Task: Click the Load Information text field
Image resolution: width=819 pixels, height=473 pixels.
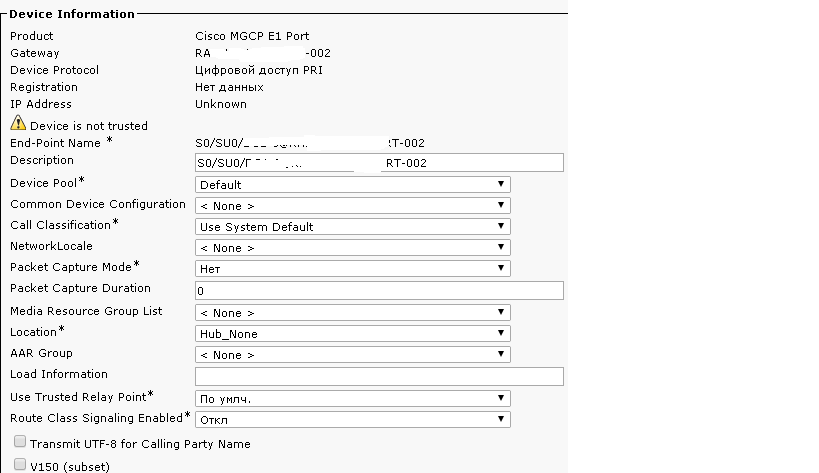Action: 379,376
